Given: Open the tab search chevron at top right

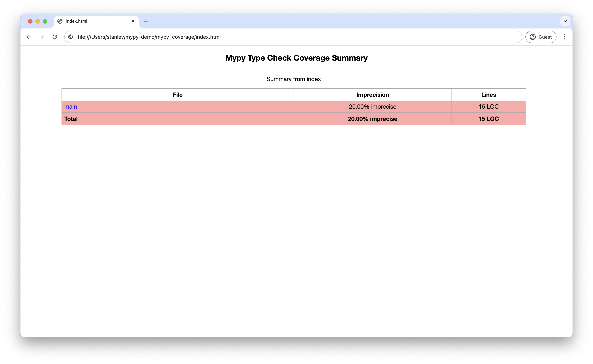Looking at the screenshot, I should click(565, 21).
